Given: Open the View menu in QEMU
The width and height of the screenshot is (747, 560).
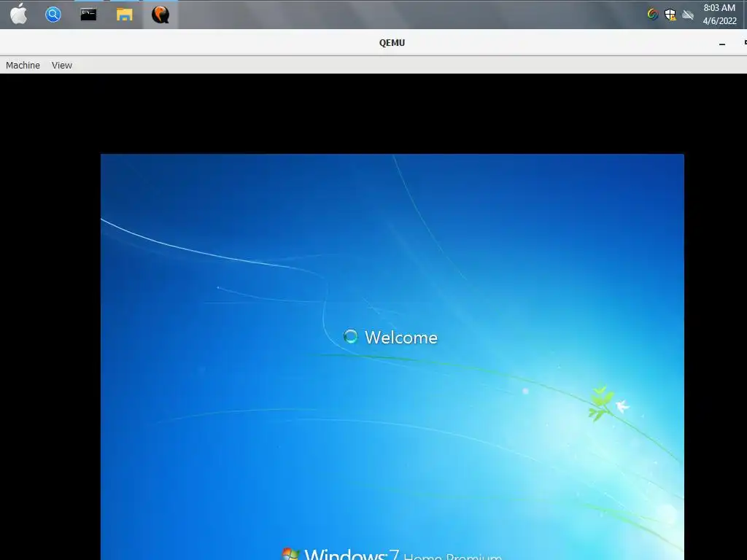Looking at the screenshot, I should coord(62,65).
